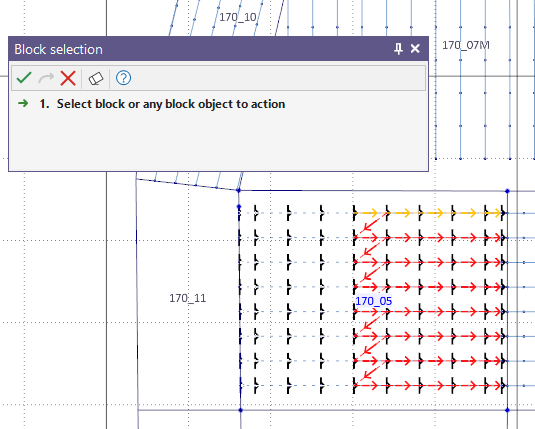This screenshot has width=535, height=429.
Task: Pin the Block selection panel
Action: click(398, 49)
